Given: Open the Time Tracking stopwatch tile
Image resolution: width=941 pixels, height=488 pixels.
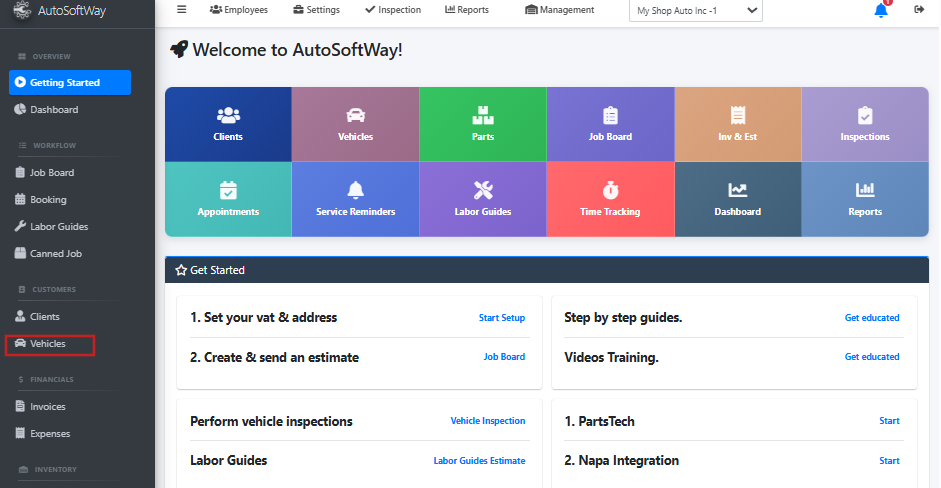Looking at the screenshot, I should click(x=610, y=199).
